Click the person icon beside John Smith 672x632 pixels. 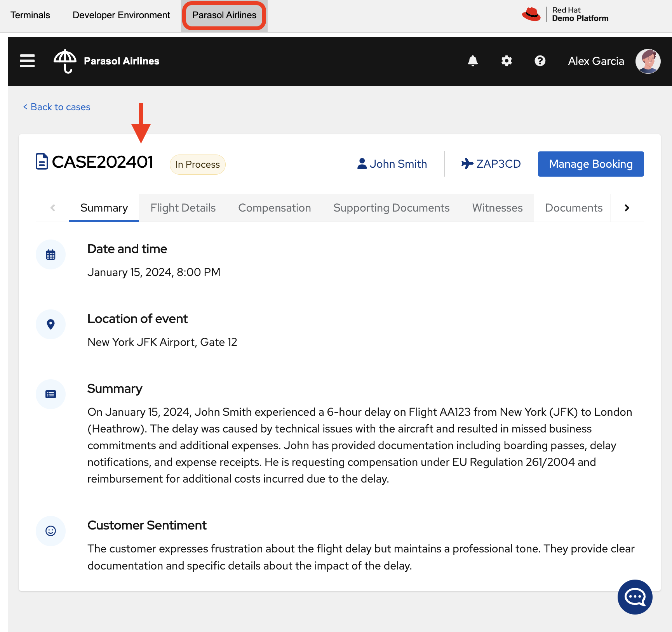click(362, 164)
